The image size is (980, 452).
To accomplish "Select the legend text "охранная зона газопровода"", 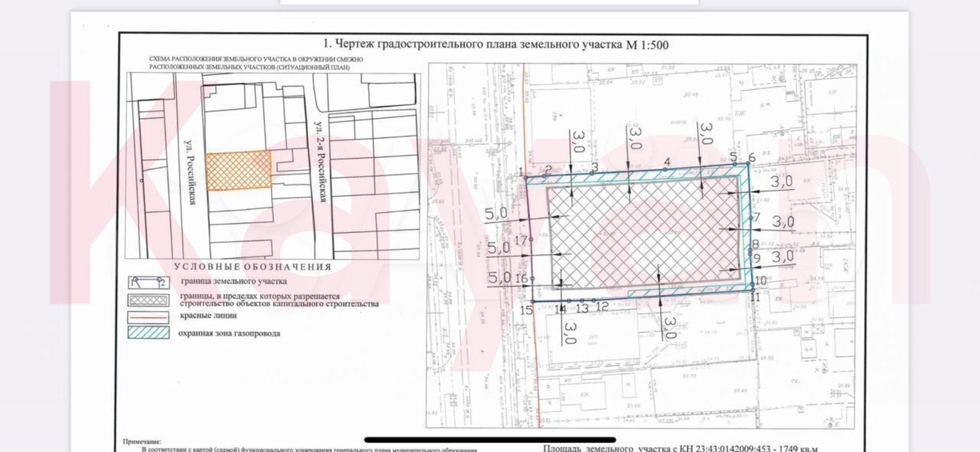I will 229,333.
